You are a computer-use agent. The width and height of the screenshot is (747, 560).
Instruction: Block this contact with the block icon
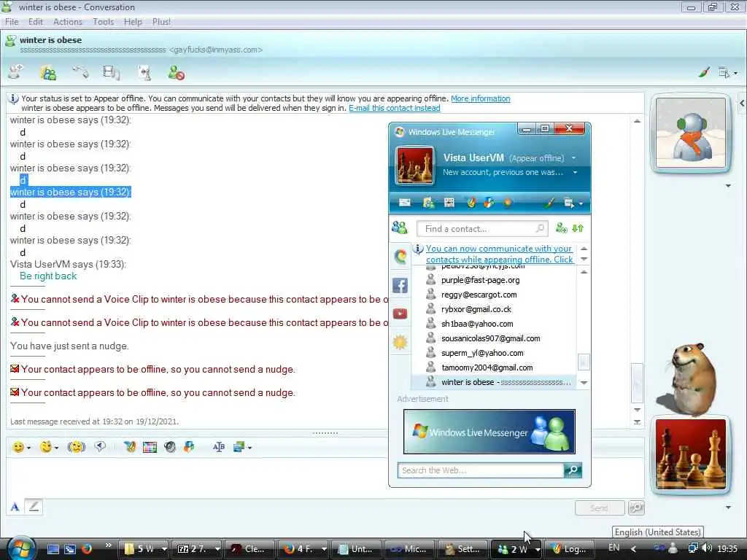point(176,73)
